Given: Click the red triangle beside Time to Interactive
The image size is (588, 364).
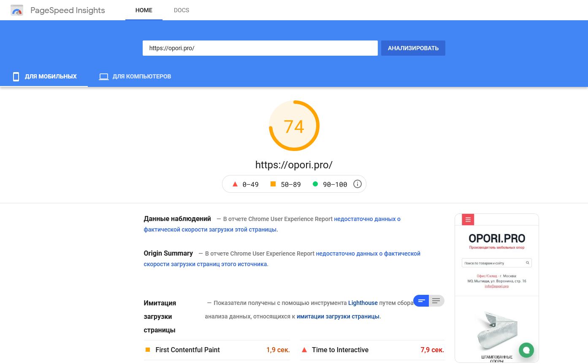Looking at the screenshot, I should [304, 350].
